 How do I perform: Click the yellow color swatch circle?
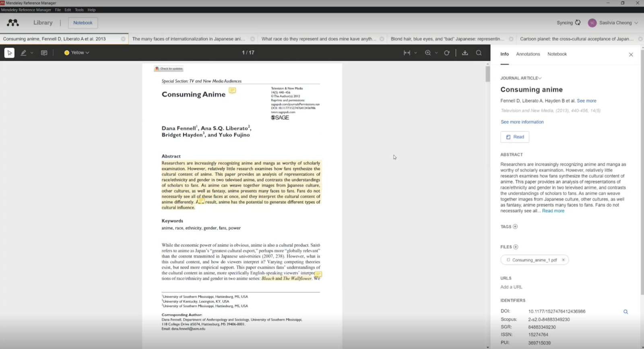click(67, 53)
